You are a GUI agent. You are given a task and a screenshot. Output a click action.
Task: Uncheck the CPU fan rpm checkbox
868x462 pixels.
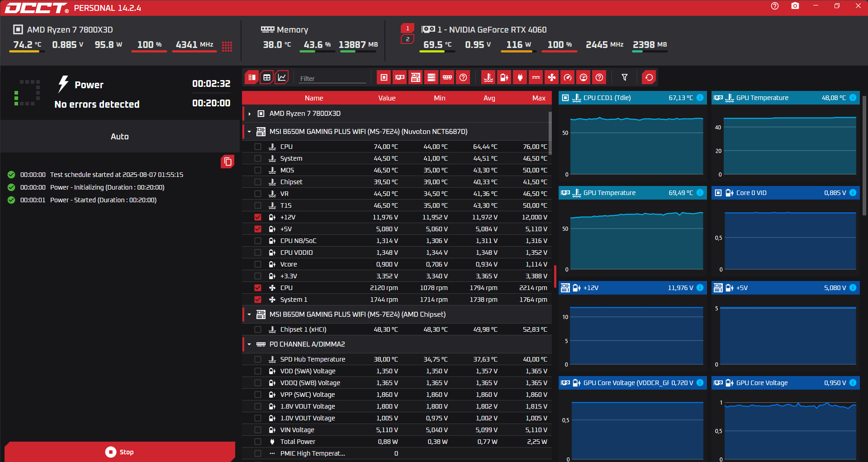coord(258,288)
